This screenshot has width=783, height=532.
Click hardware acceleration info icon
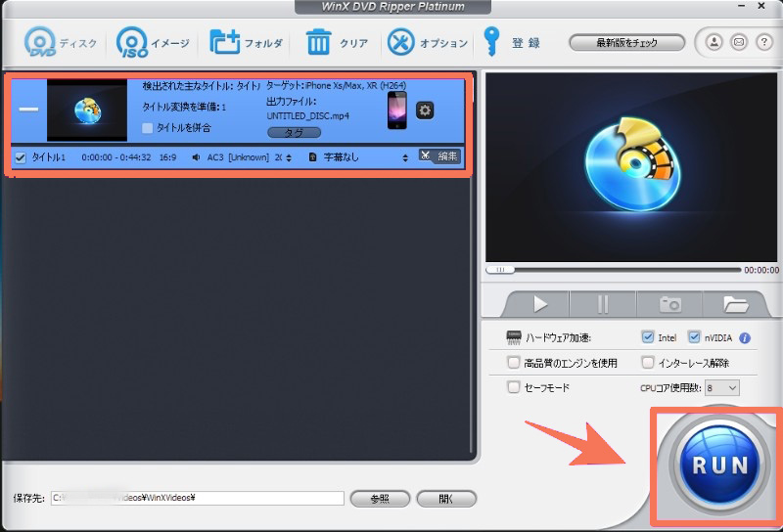[x=745, y=338]
